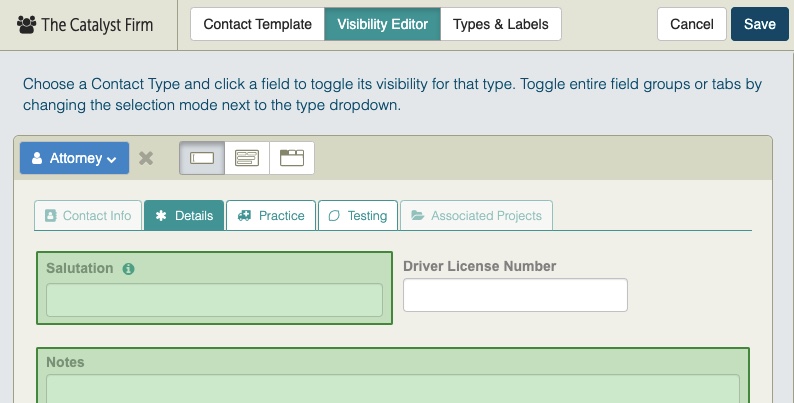The height and width of the screenshot is (403, 794).
Task: Toggle visibility of the Notes field
Action: pyautogui.click(x=393, y=375)
